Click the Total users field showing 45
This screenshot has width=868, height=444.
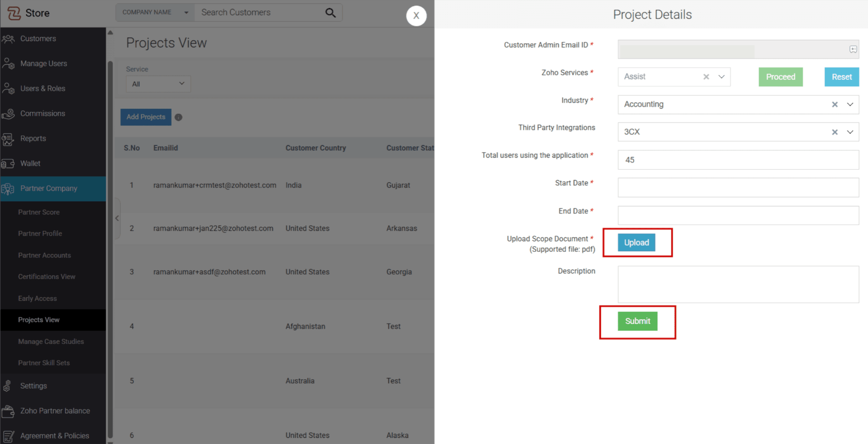tap(738, 160)
